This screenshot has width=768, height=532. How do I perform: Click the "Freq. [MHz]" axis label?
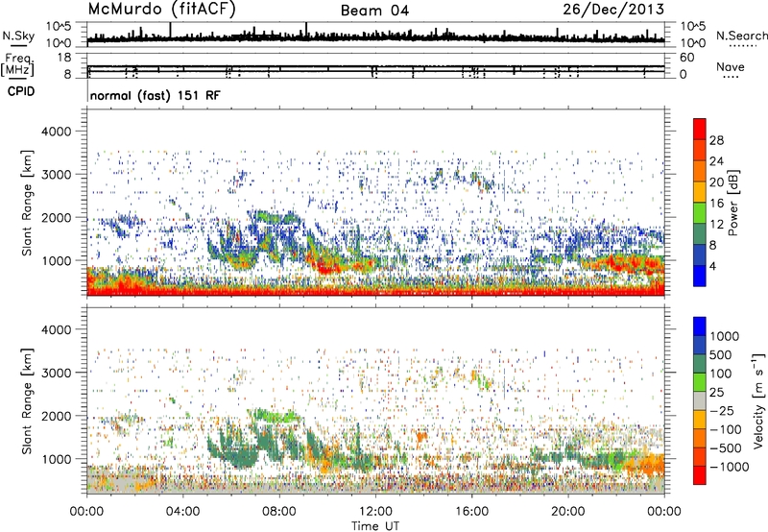click(x=18, y=64)
